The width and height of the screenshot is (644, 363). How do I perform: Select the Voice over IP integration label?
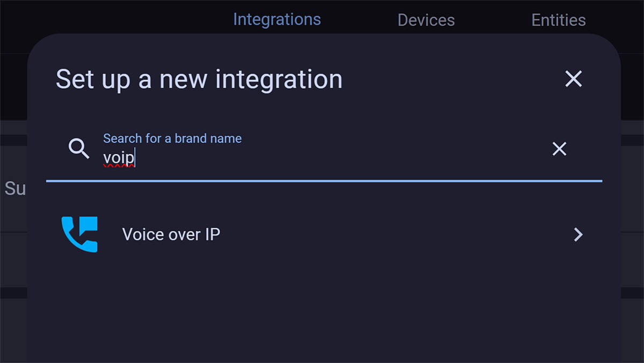tap(171, 235)
